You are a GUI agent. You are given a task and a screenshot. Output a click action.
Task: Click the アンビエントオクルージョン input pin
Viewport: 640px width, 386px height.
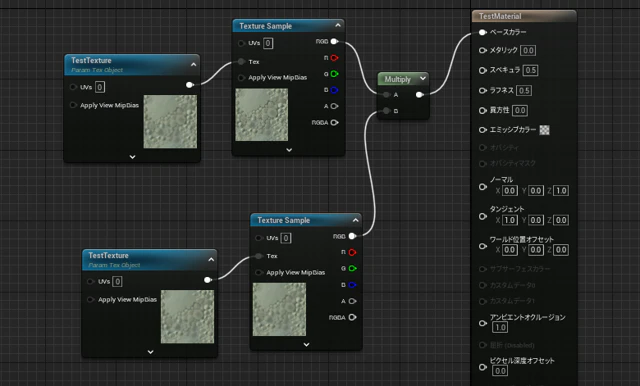(x=482, y=323)
